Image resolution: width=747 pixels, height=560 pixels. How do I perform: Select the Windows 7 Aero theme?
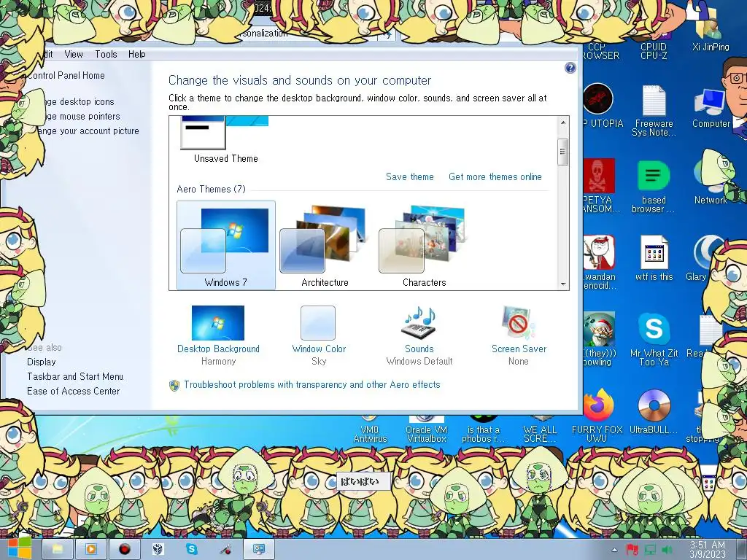[x=226, y=245]
